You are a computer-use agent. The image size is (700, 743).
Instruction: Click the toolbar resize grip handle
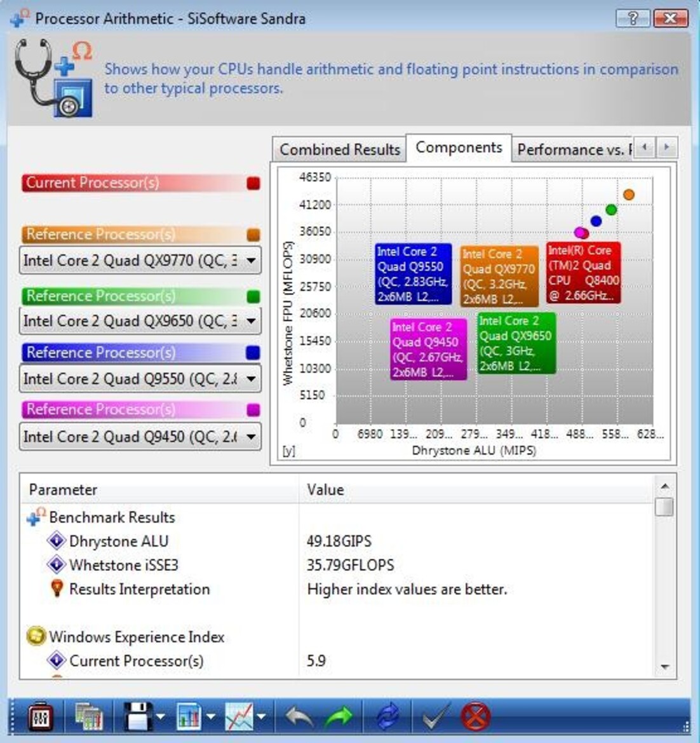(x=686, y=726)
